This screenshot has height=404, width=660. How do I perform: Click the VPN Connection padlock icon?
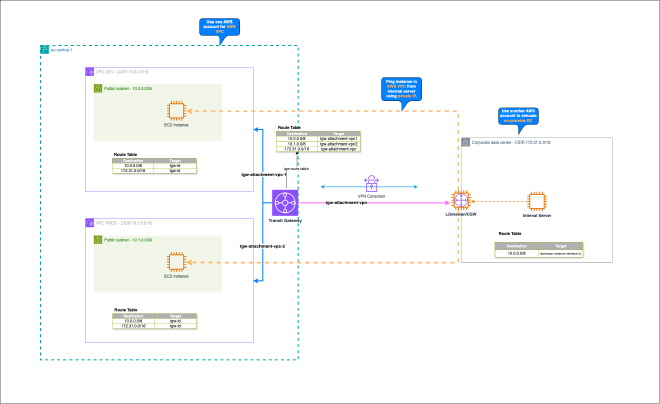point(371,184)
